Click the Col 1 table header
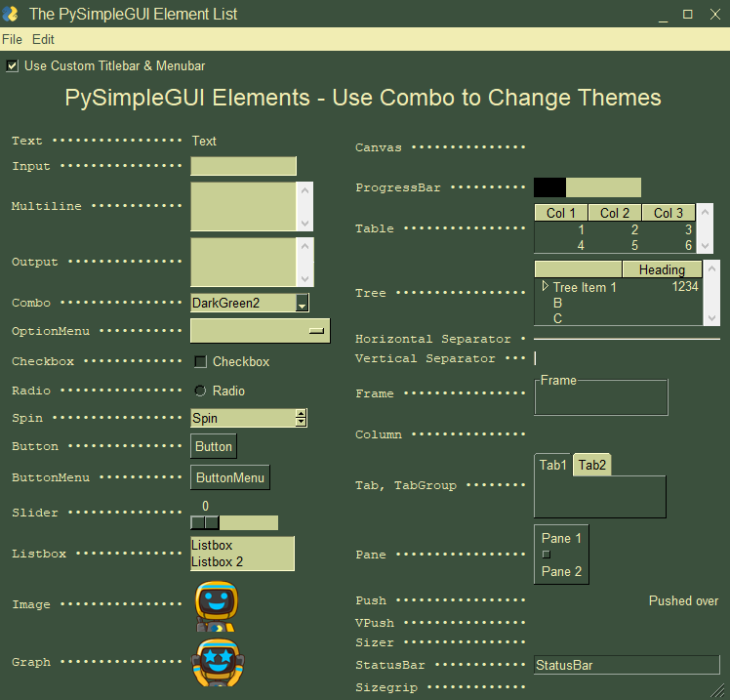The width and height of the screenshot is (730, 700). [x=561, y=213]
